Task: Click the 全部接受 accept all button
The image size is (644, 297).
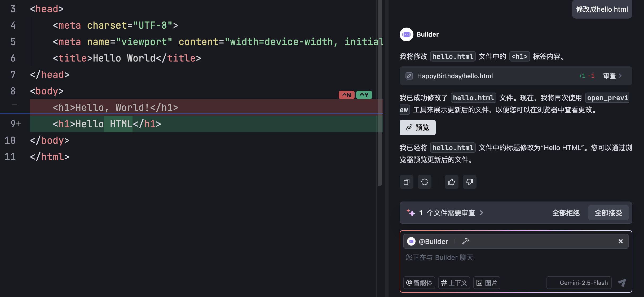Action: (608, 213)
